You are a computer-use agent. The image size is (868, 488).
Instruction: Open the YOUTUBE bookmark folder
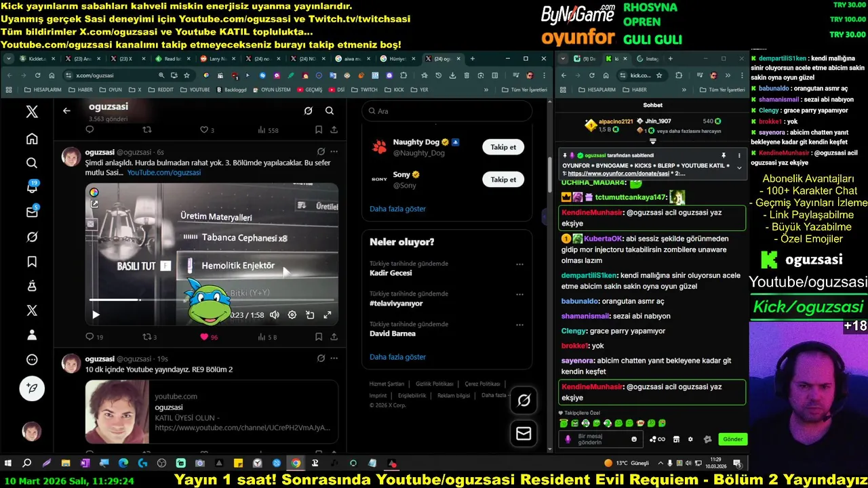point(195,89)
